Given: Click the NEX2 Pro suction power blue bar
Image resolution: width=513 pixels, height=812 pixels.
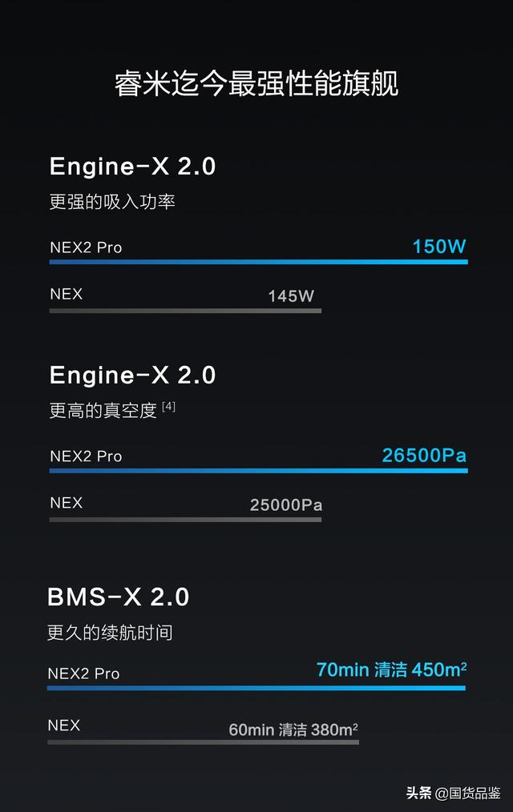Looking at the screenshot, I should coord(259,262).
